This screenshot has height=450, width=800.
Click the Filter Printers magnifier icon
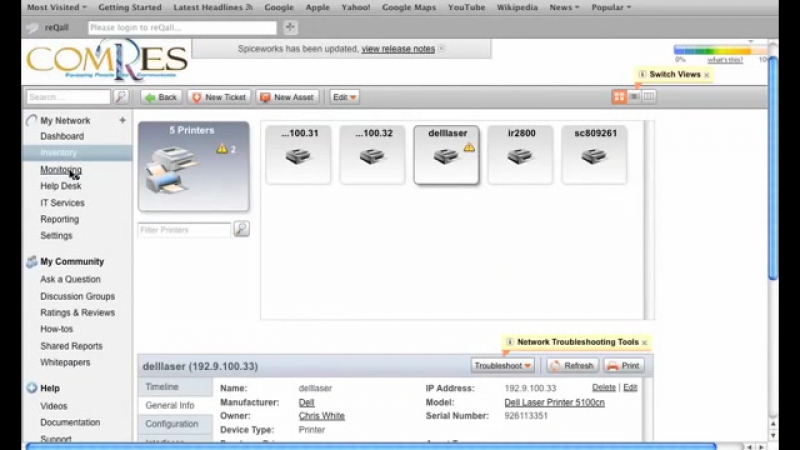click(x=241, y=229)
